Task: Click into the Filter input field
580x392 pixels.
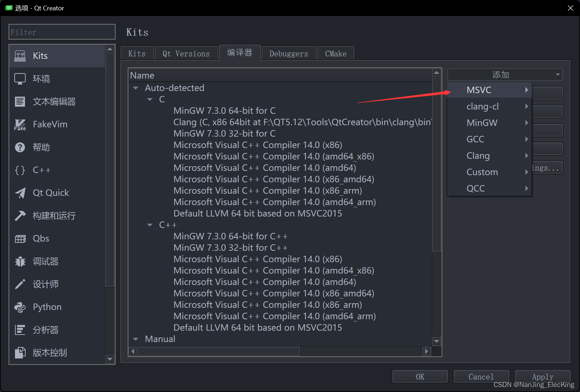Action: [x=62, y=32]
